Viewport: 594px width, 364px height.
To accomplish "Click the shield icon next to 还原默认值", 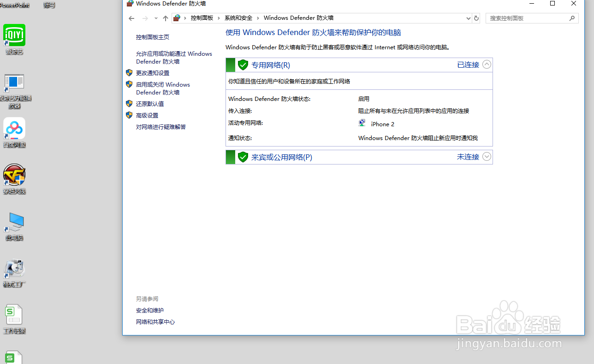I will (x=129, y=104).
